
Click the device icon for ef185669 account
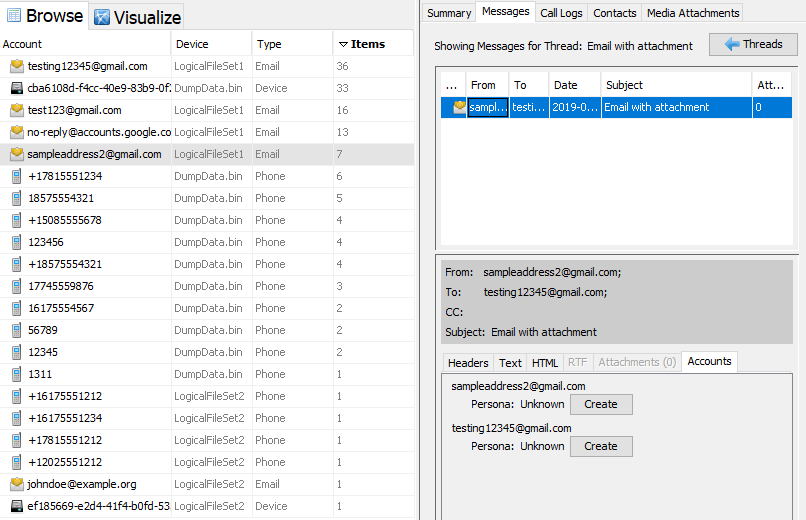pos(16,506)
